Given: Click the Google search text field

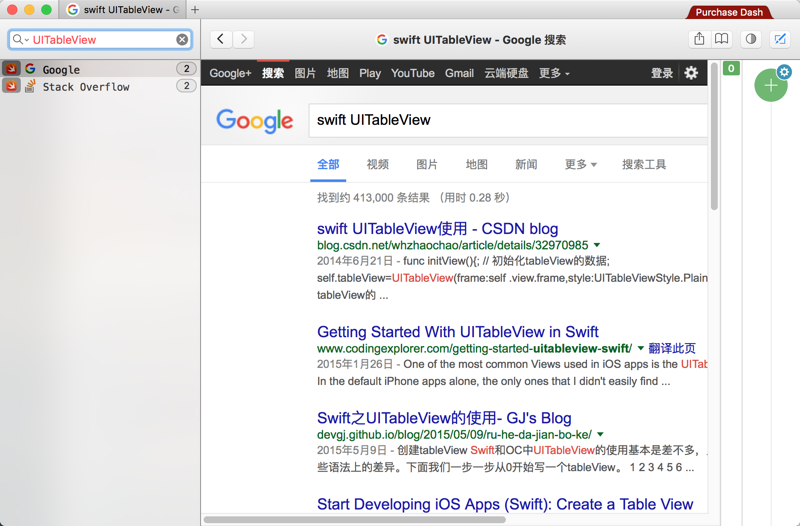Looking at the screenshot, I should coord(505,120).
